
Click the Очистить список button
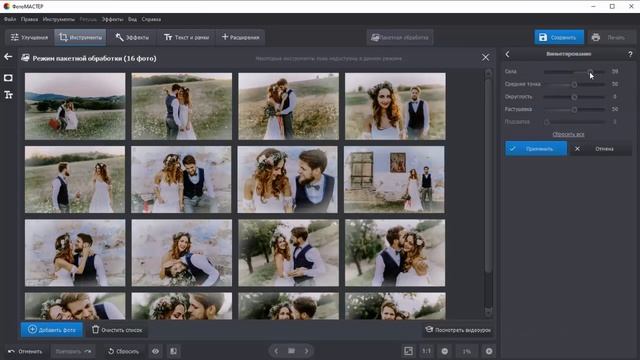[118, 329]
